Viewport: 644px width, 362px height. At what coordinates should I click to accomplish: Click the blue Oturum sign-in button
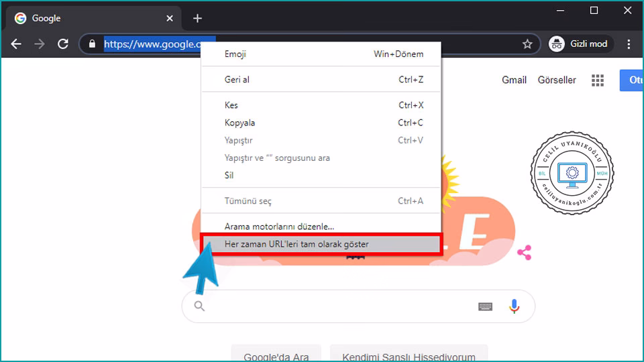(632, 80)
